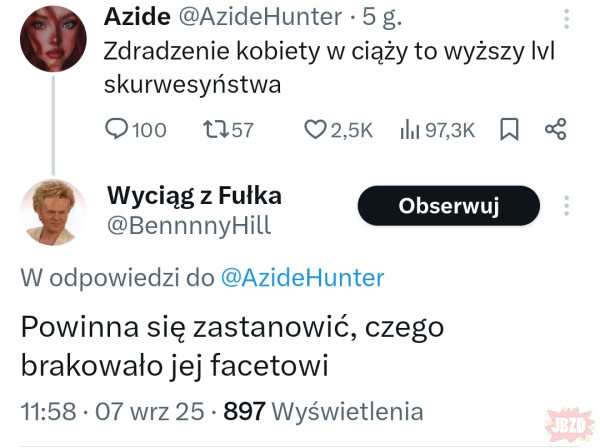Image resolution: width=600 pixels, height=448 pixels.
Task: Open the @BennnnyHill handle
Action: (x=188, y=225)
